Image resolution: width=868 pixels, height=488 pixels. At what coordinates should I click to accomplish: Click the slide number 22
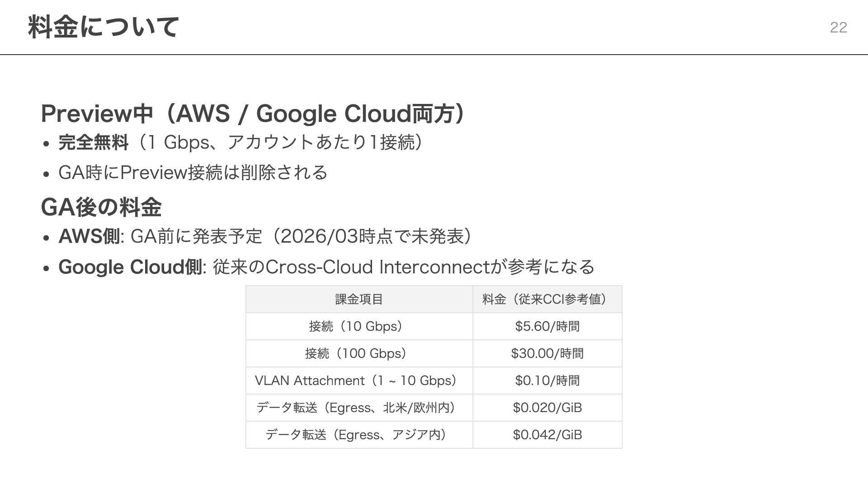(x=838, y=28)
